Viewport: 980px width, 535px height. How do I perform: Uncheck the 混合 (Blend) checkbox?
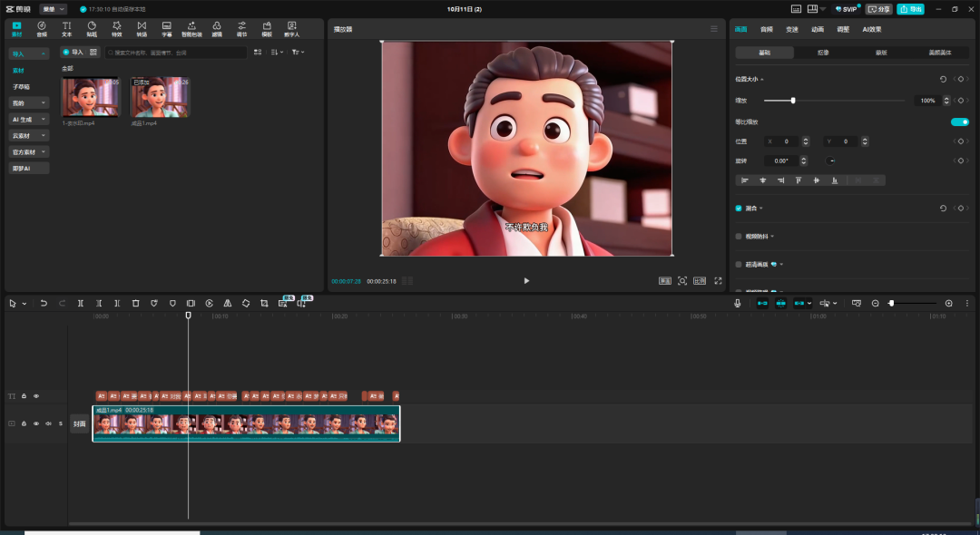pyautogui.click(x=739, y=209)
